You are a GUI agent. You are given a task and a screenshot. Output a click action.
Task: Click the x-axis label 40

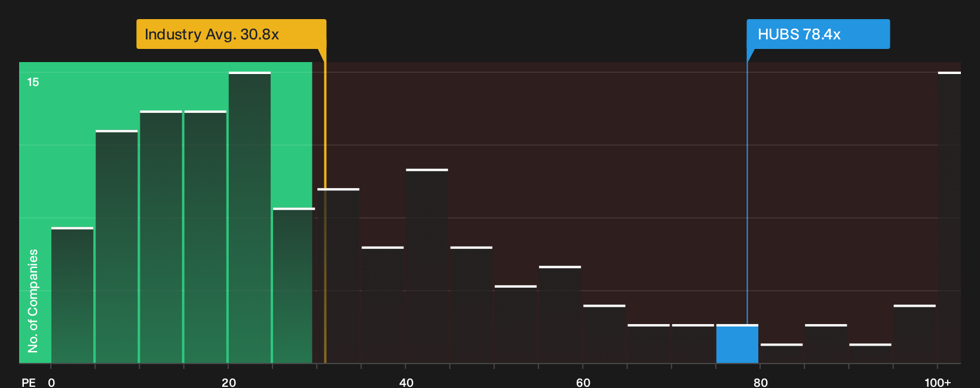click(406, 382)
